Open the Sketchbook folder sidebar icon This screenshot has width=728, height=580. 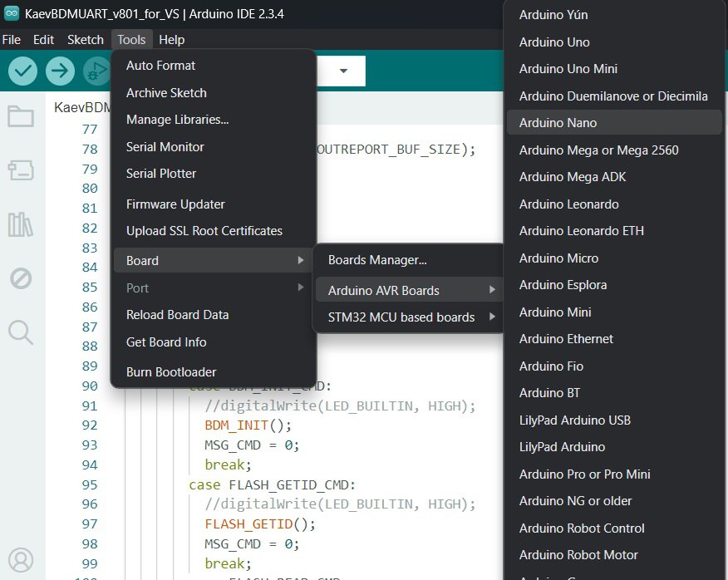point(21,116)
